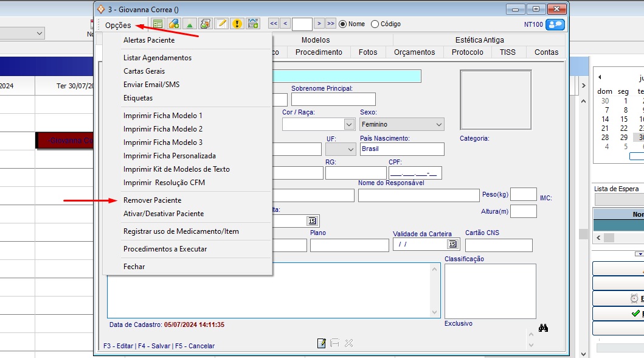
Task: Choose Remover Paciente from the menu
Action: 152,200
